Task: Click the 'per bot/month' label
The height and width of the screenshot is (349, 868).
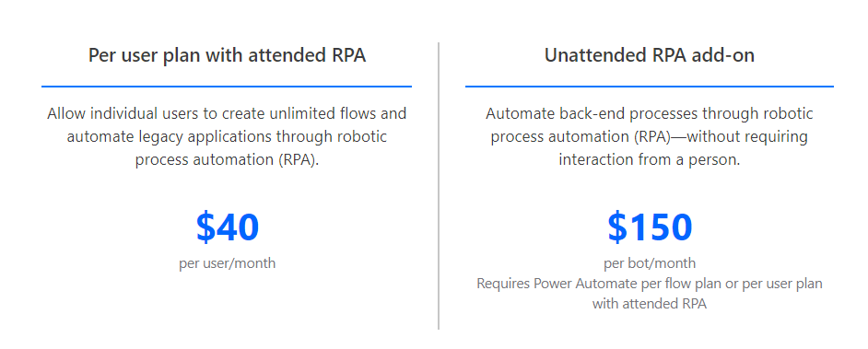Action: coord(650,263)
